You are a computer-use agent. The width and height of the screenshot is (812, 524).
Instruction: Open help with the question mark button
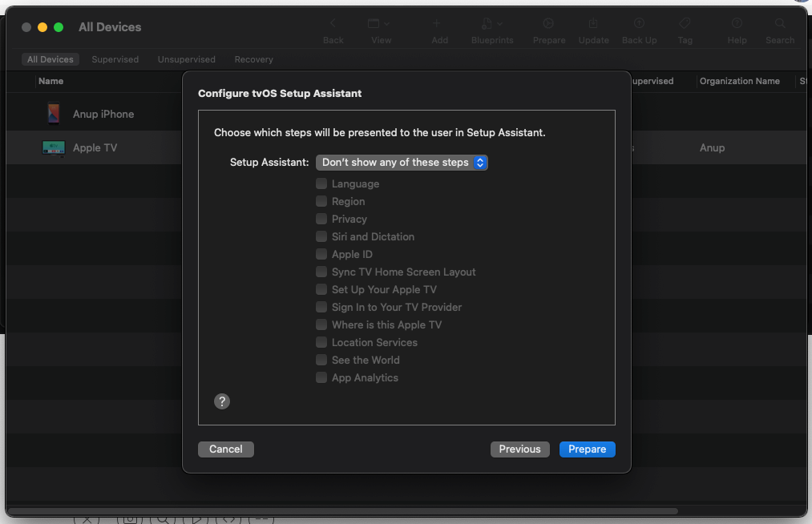click(x=222, y=401)
